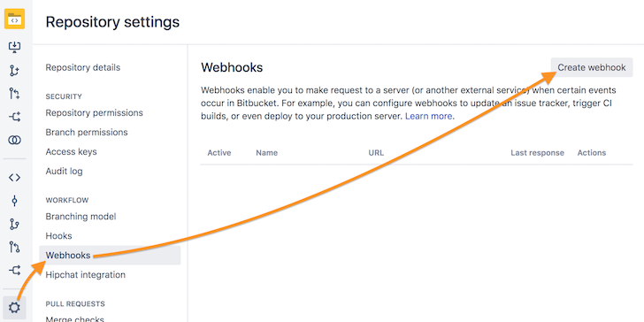Open the lower Forks icon above gear

[x=14, y=271]
